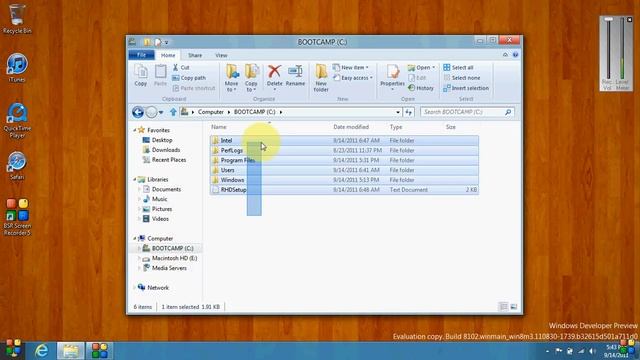Viewport: 640px width, 360px height.
Task: Open recent locations dropdown arrow
Action: (x=161, y=112)
